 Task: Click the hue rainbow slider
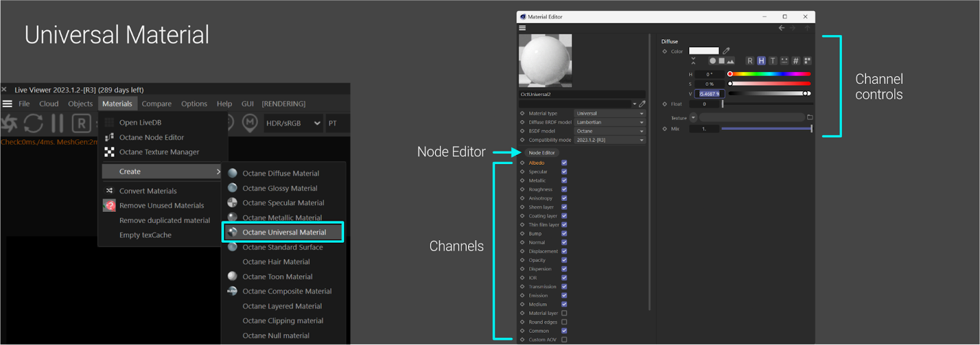tap(769, 74)
